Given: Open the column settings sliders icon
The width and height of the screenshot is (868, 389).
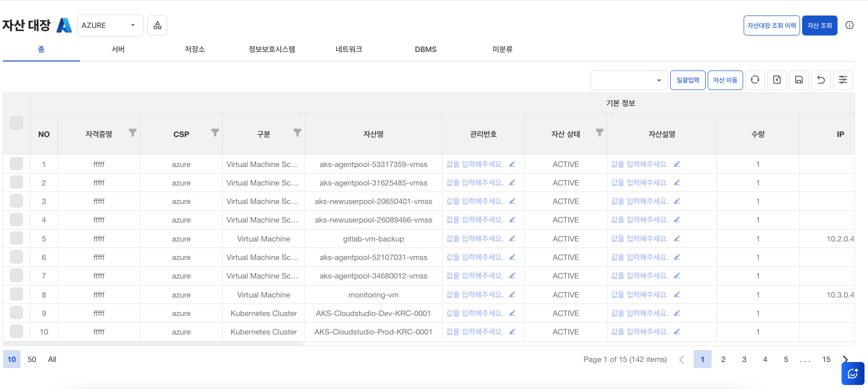Looking at the screenshot, I should click(843, 80).
